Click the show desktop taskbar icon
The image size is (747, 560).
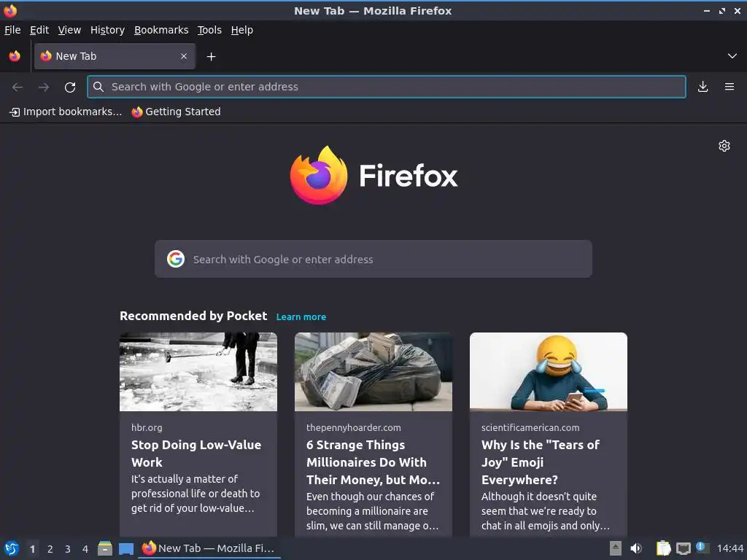(x=126, y=549)
